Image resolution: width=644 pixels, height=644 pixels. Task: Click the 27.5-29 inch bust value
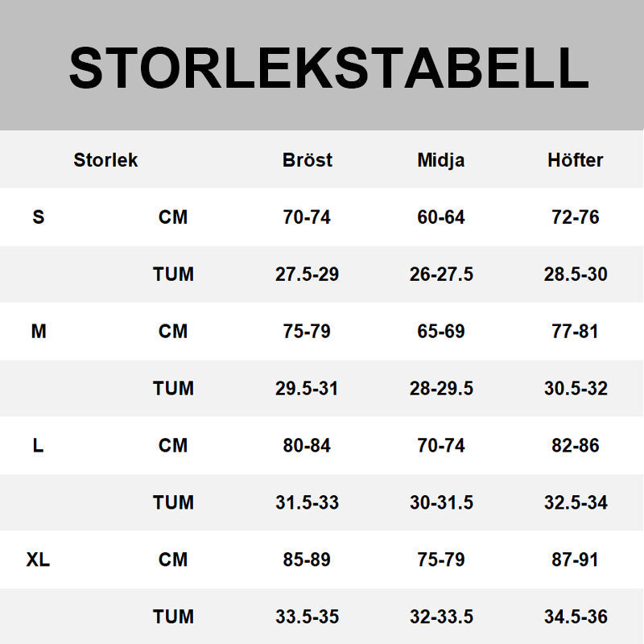tap(307, 275)
